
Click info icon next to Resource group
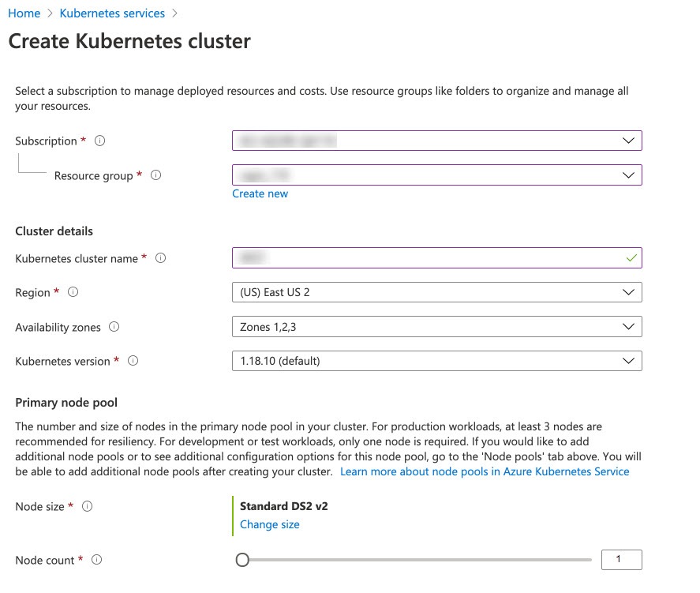[155, 175]
